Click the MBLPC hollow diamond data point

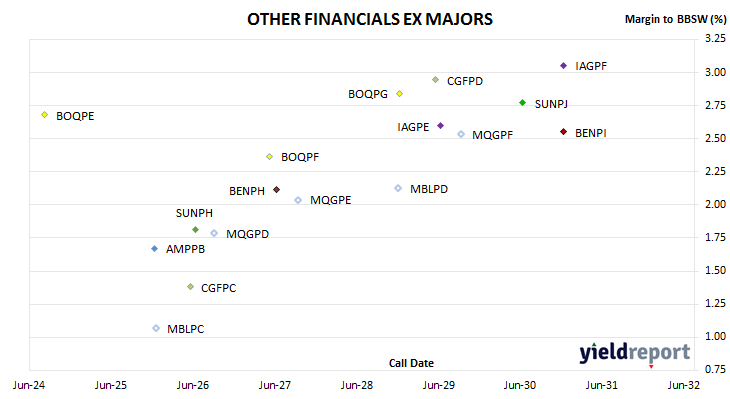click(156, 328)
